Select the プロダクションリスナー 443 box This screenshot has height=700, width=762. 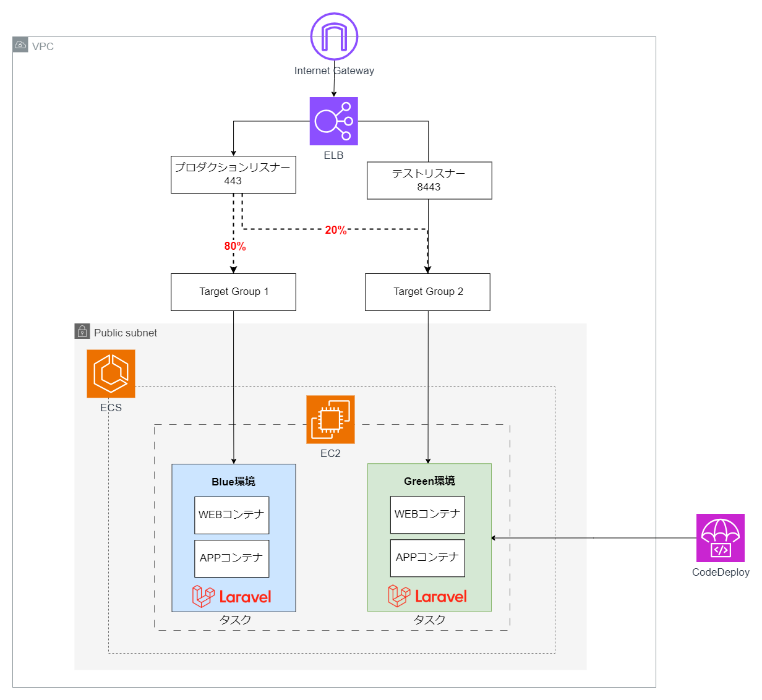coord(233,174)
